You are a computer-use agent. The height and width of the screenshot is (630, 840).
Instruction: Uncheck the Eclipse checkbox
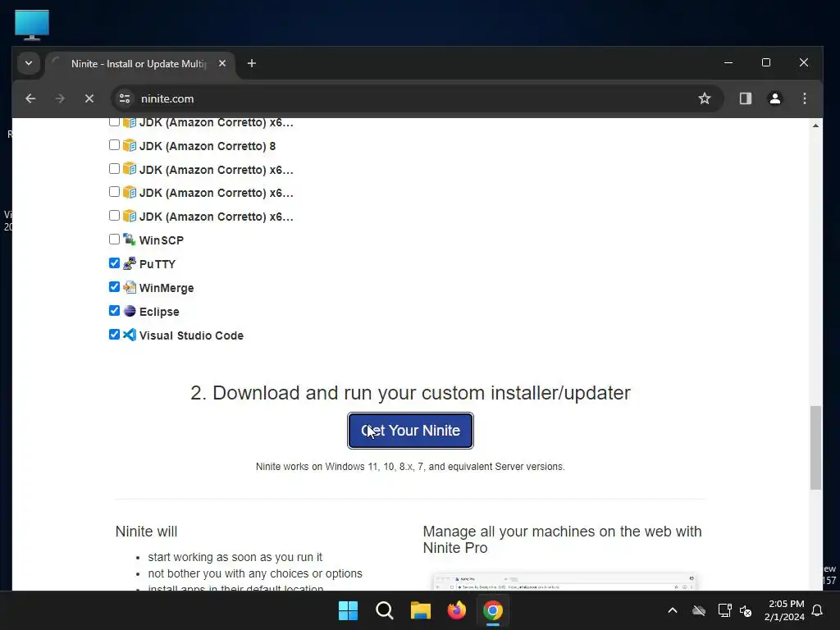tap(114, 311)
